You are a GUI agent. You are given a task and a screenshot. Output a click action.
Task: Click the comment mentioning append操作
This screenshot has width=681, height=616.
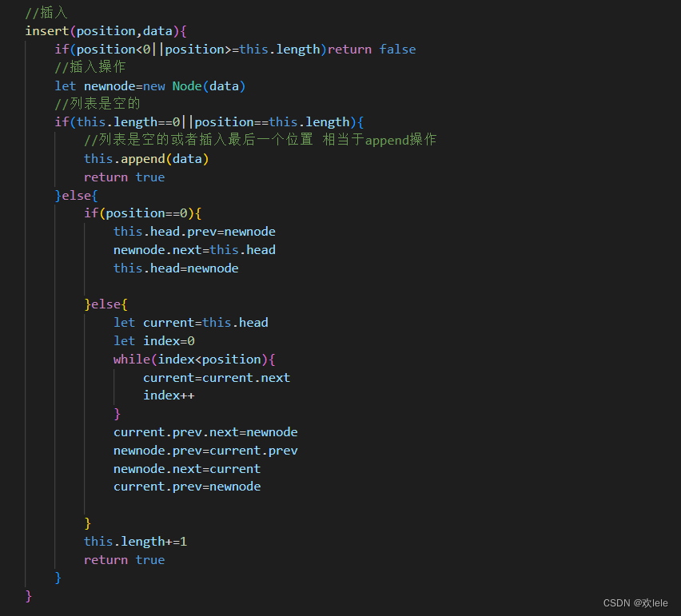[x=260, y=140]
